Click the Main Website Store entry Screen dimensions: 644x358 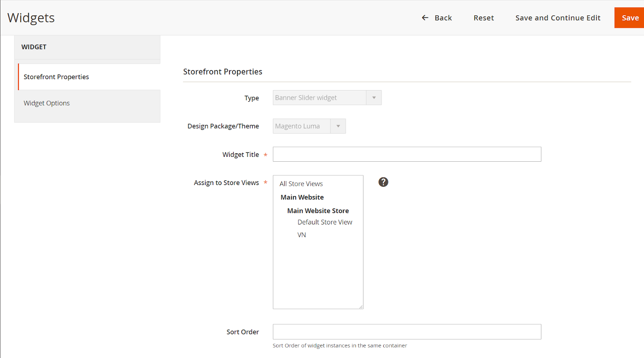tap(318, 211)
